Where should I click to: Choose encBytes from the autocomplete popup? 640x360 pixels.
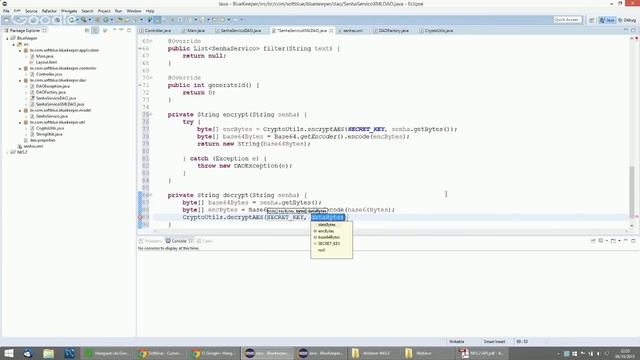point(331,231)
